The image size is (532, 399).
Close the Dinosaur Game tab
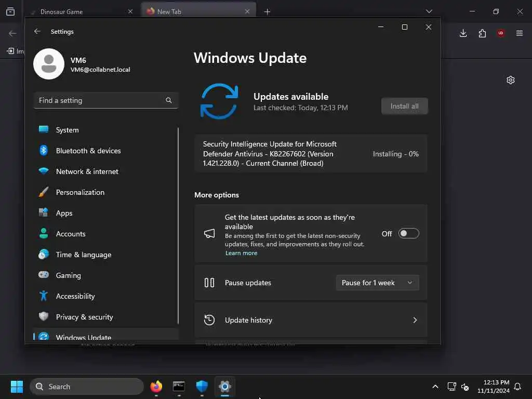pos(130,11)
